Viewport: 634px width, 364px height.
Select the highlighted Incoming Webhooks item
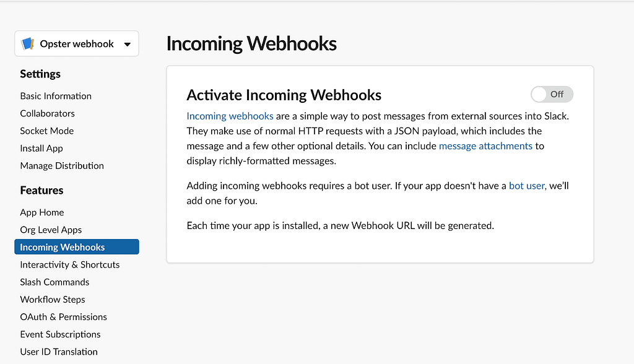pos(77,247)
